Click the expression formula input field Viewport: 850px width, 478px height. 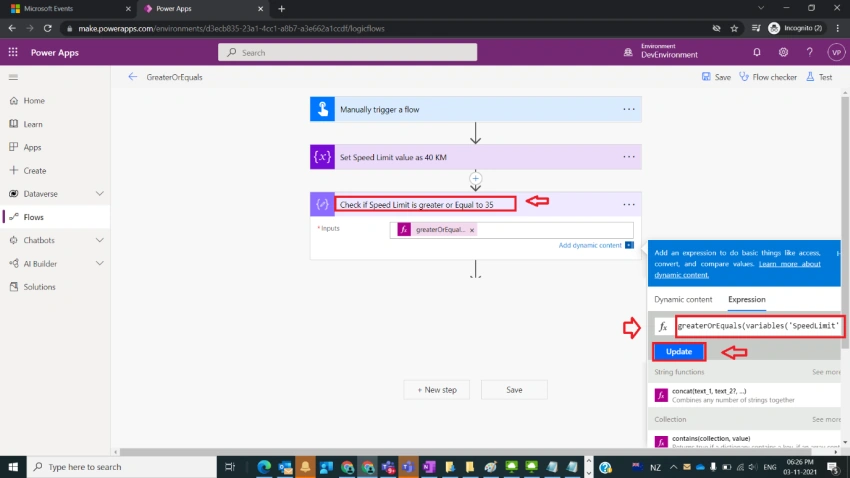(759, 326)
